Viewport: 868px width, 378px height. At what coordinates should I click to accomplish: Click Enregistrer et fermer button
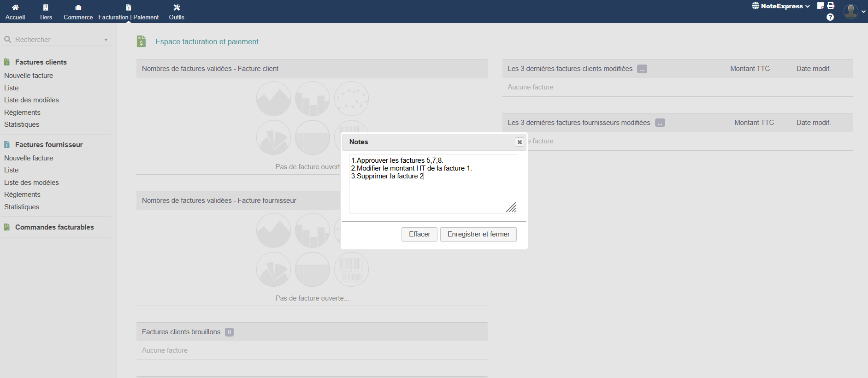(x=478, y=234)
